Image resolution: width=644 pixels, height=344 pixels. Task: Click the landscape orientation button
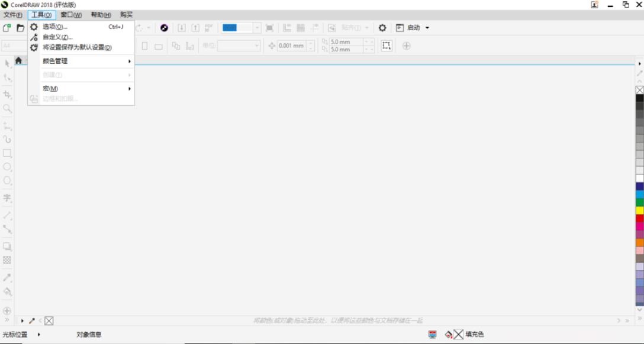point(159,46)
